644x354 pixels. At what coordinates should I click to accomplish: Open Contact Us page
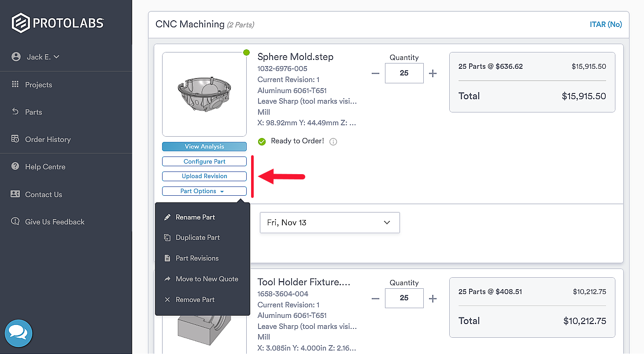44,194
